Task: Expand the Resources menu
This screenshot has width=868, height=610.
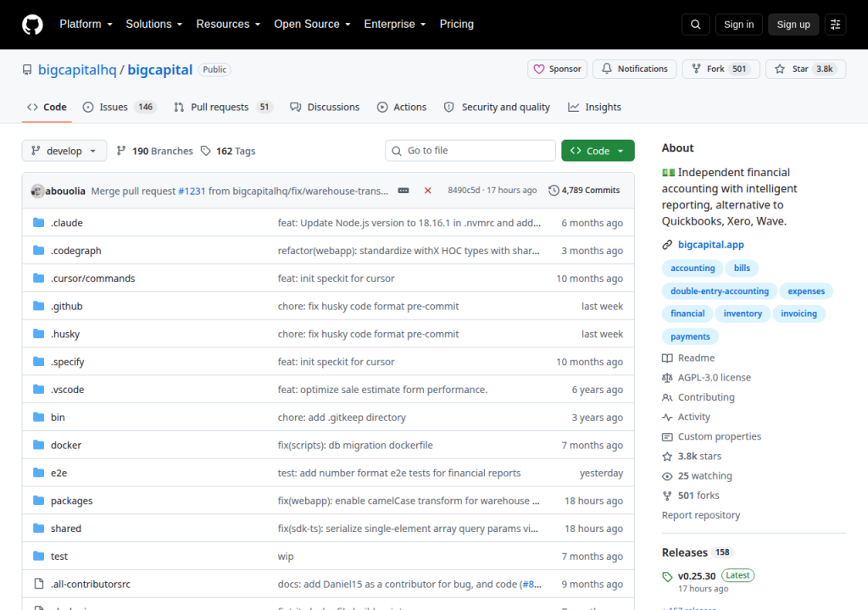Action: tap(228, 25)
